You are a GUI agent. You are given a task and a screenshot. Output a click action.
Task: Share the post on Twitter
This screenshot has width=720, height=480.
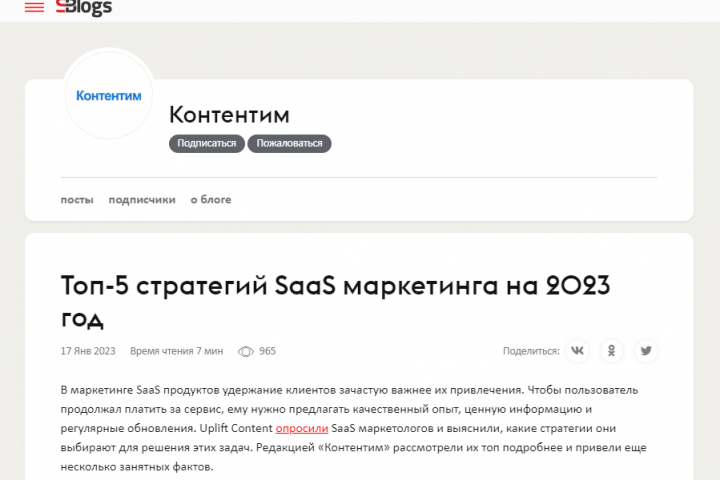[x=646, y=351]
